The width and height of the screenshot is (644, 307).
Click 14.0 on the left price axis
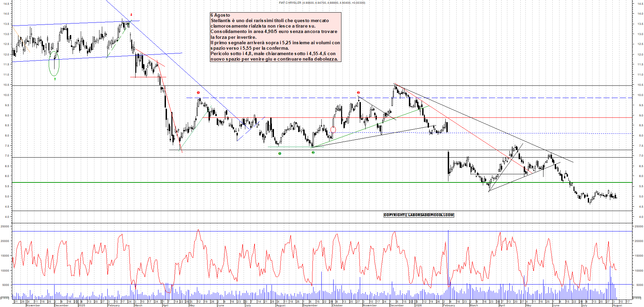tap(6, 14)
